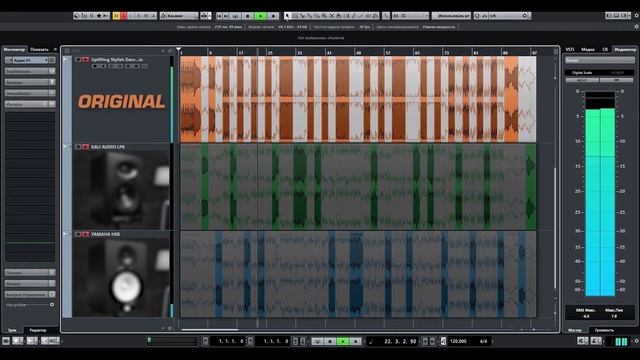Viewport: 640px width, 360px height.
Task: Select the Range Selection tool
Action: click(295, 16)
